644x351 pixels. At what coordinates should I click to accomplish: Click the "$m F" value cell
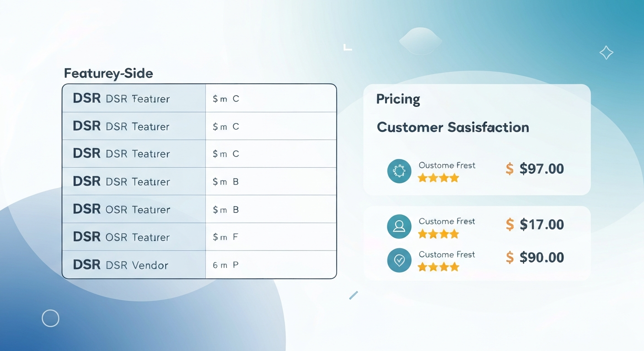[x=225, y=237]
